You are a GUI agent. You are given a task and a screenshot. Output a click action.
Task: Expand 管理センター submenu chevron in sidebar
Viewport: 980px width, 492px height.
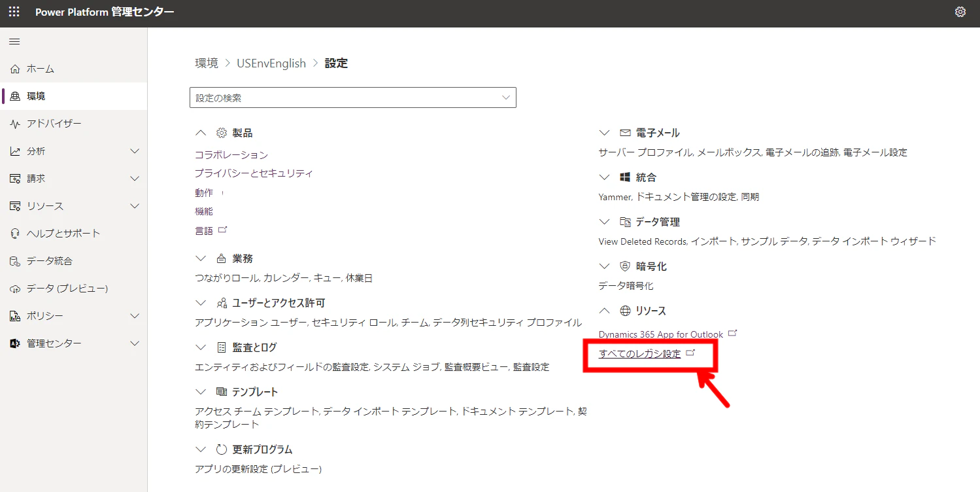click(x=135, y=343)
